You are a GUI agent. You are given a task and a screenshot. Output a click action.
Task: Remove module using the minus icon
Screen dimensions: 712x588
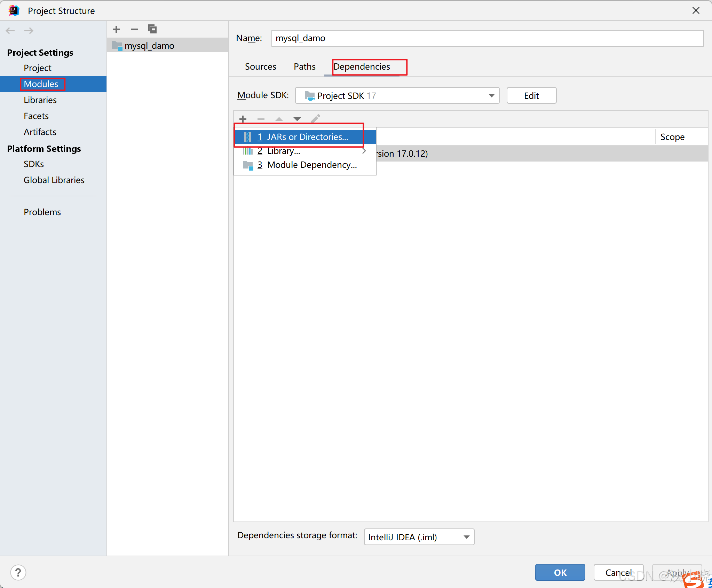pos(134,29)
